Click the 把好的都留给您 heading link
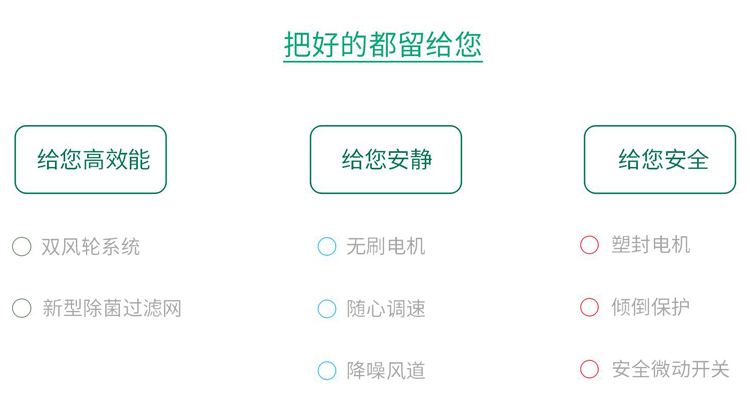Image resolution: width=750 pixels, height=412 pixels. tap(383, 45)
